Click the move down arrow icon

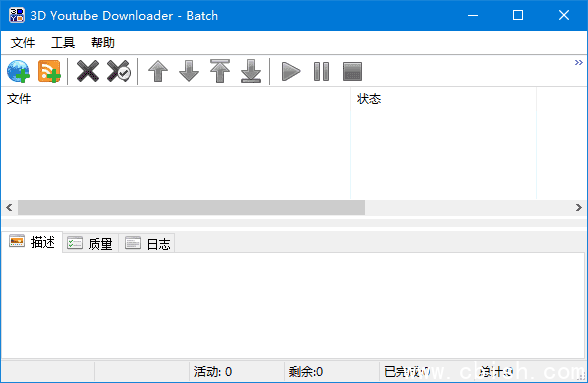coord(189,71)
